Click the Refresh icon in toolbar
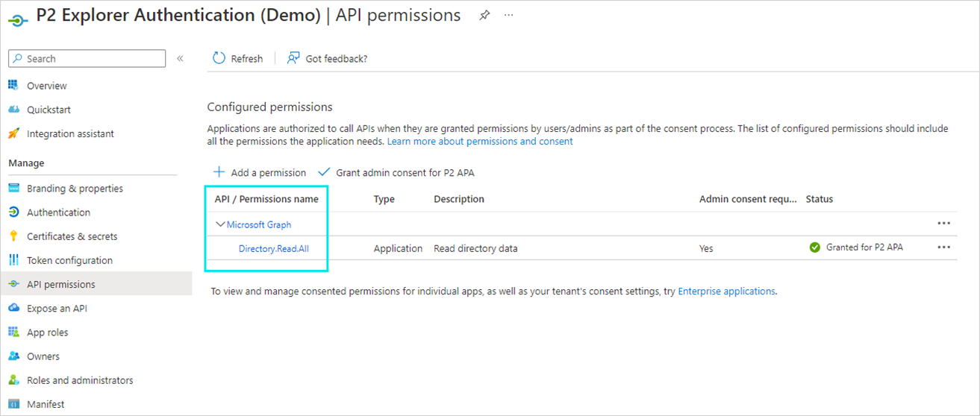This screenshot has width=980, height=416. [x=219, y=58]
